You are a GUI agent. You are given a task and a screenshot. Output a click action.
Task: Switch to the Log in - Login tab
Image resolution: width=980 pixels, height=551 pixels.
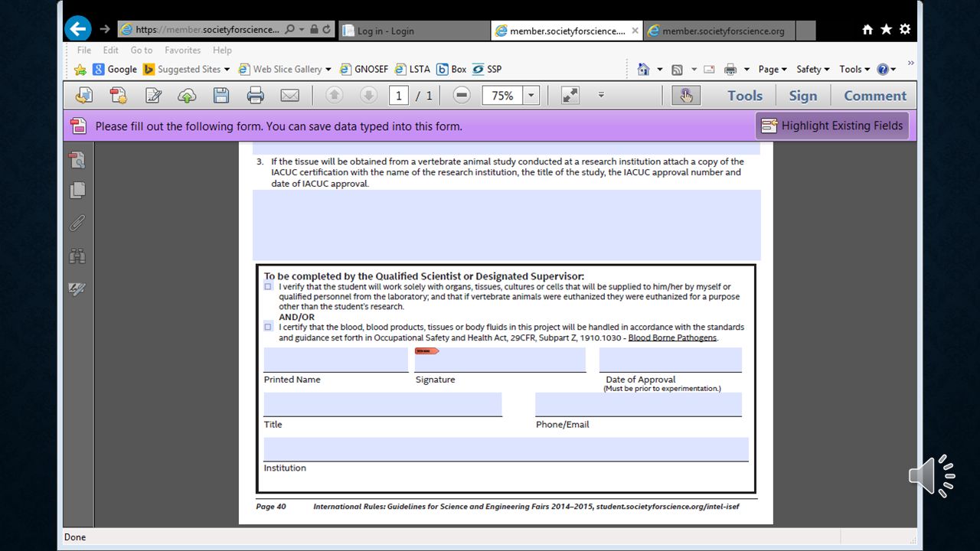coord(413,31)
